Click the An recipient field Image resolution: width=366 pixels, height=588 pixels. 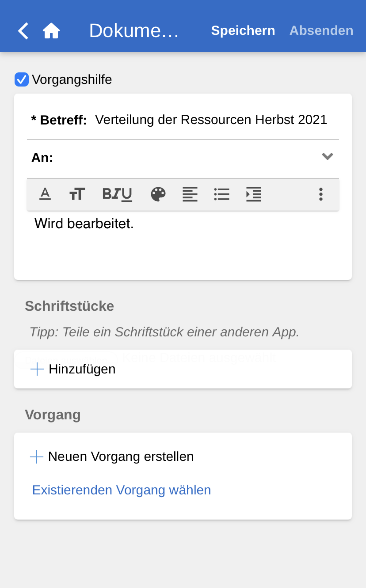pyautogui.click(x=186, y=158)
